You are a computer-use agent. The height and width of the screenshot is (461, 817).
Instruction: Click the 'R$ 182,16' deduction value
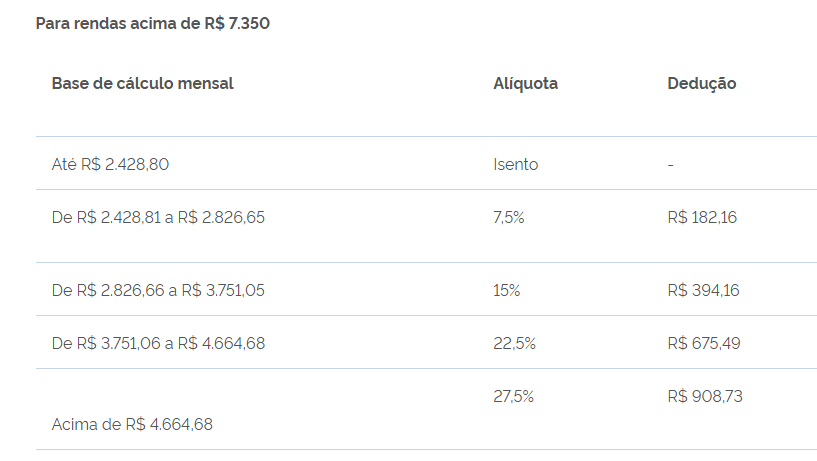click(702, 217)
